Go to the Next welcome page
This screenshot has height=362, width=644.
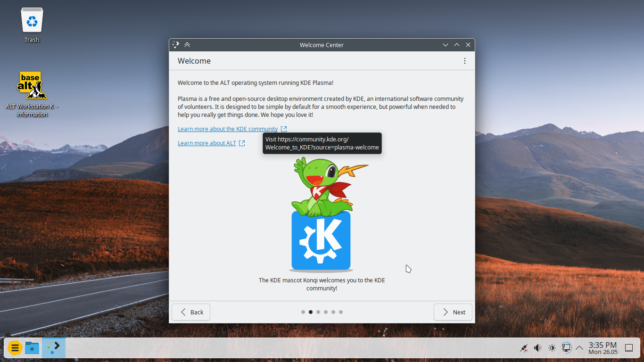[453, 312]
